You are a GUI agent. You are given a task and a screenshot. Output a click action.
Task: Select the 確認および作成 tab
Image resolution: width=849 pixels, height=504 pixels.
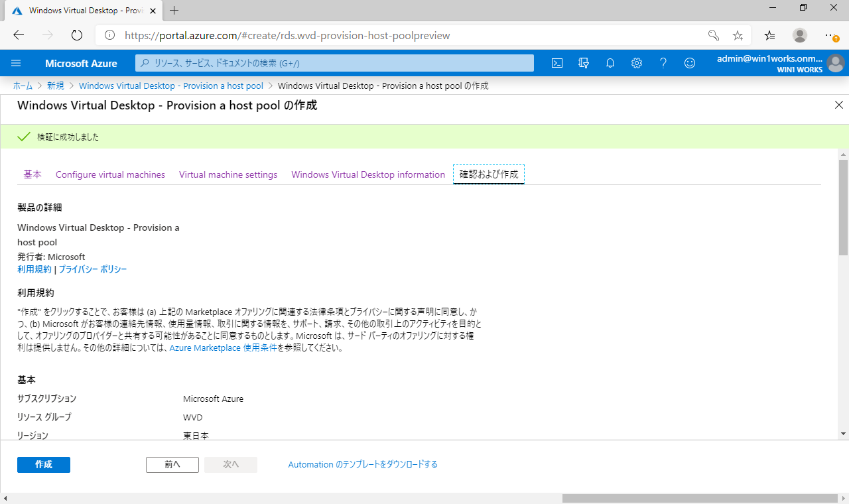[x=489, y=174]
